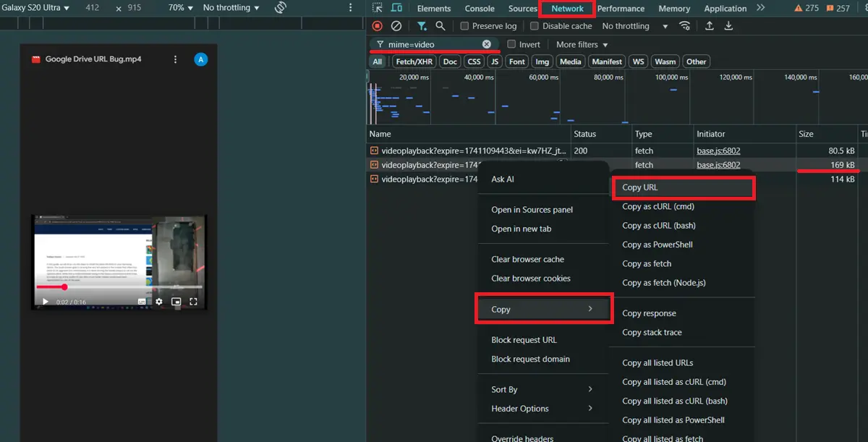Open network conditions Wi-Fi icon

click(684, 26)
